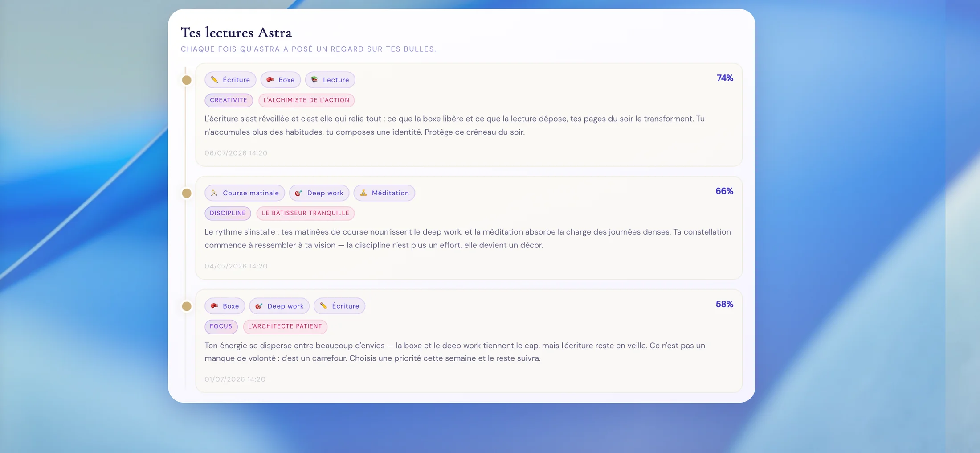Click the paragraph starting Ton énergie se disperse
Viewport: 980px width, 453px height.
pyautogui.click(x=455, y=352)
